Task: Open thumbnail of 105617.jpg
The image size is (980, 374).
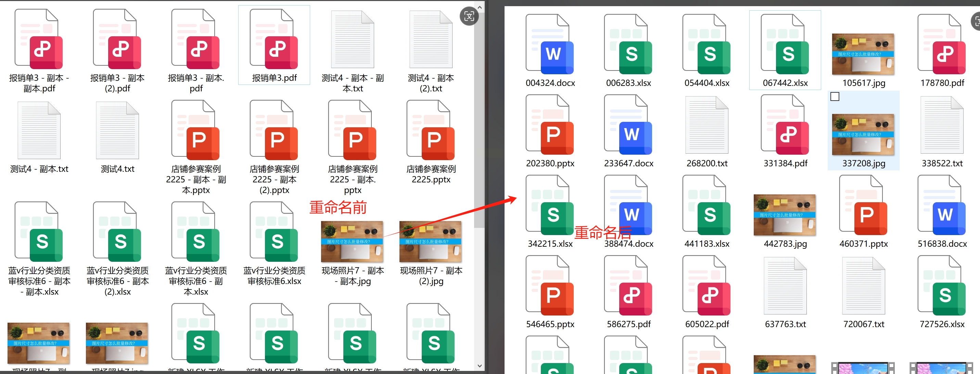Action: click(x=863, y=54)
